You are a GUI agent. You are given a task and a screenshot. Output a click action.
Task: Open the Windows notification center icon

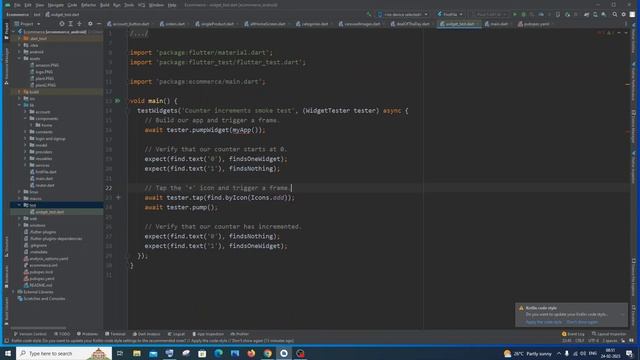coord(629,353)
